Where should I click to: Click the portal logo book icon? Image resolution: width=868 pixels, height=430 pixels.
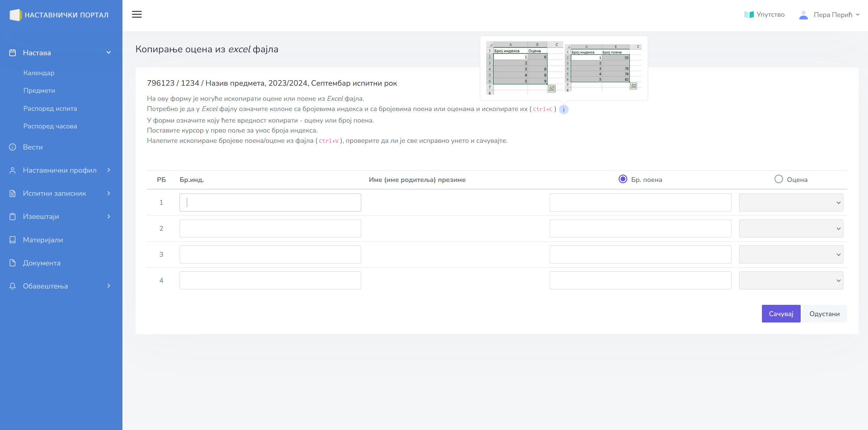pos(15,15)
